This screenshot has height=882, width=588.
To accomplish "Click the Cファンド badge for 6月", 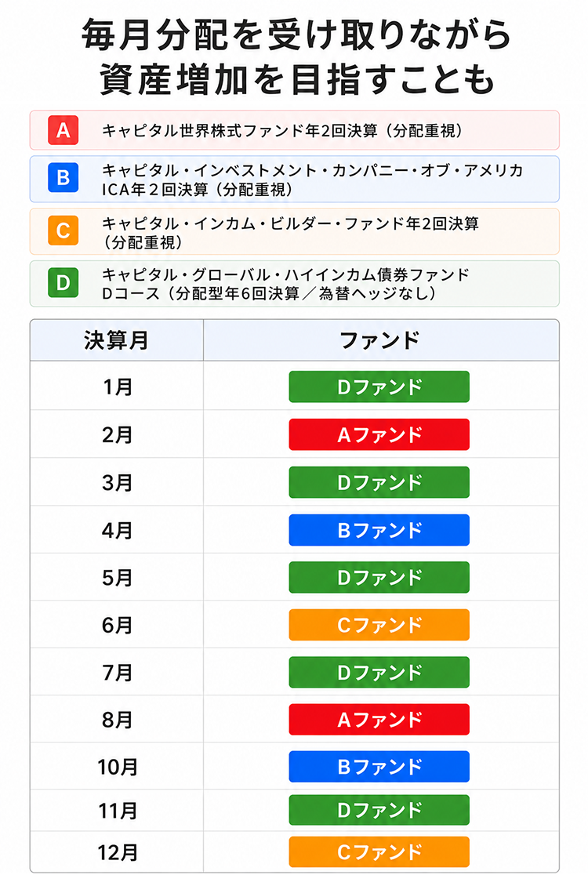I will click(x=379, y=624).
